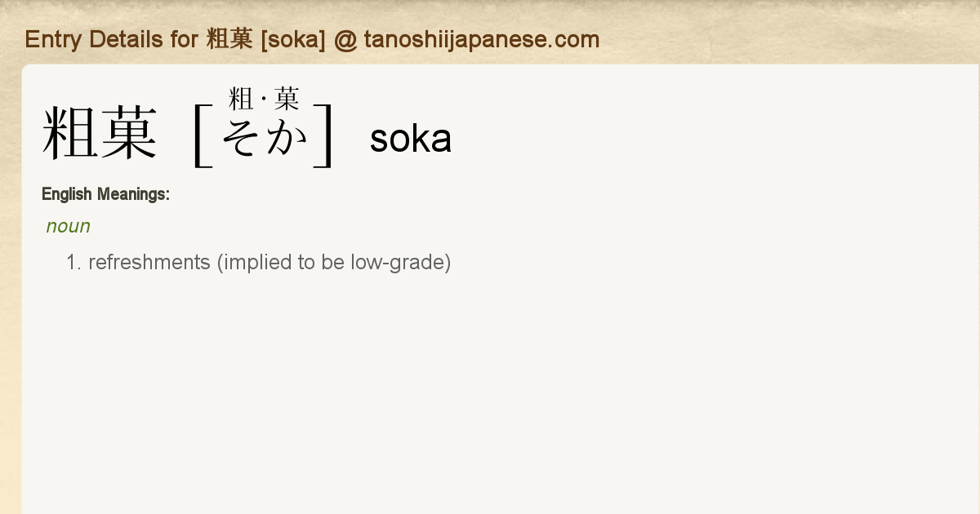This screenshot has width=980, height=514.
Task: Click "tanoshiijapanese.com" in the page title
Action: (x=482, y=39)
